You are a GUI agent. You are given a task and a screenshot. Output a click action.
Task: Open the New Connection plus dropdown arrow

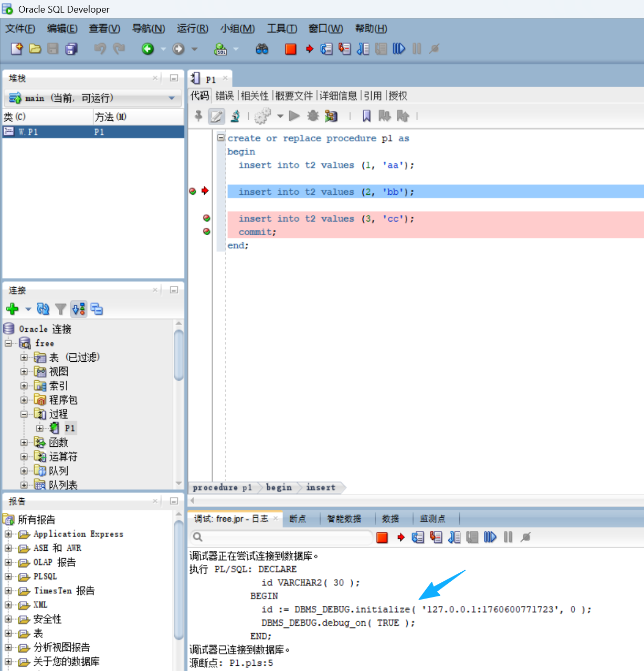tap(28, 309)
